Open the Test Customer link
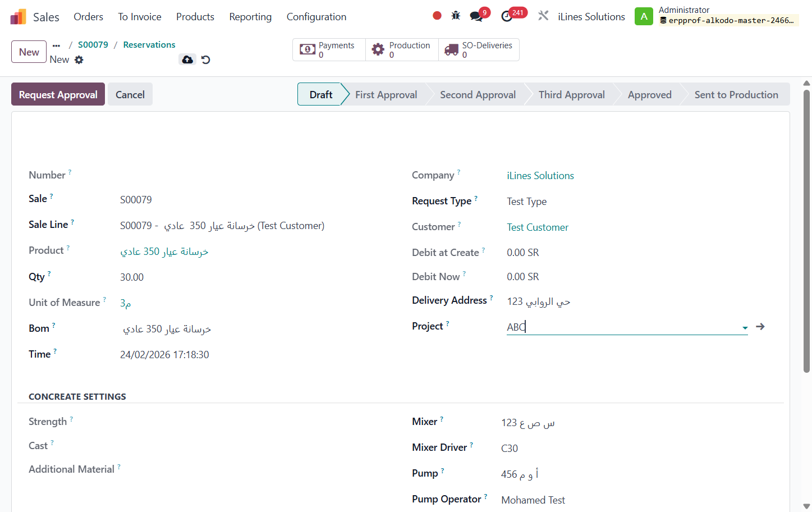Screen dimensions: 812x512 (x=538, y=227)
